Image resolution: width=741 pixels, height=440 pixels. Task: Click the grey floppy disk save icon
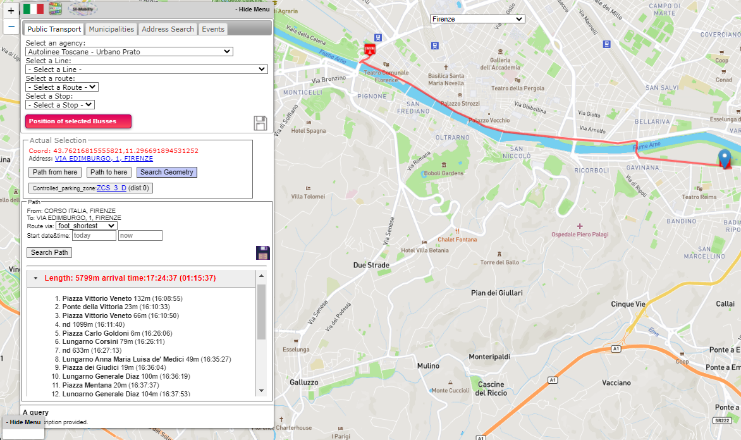point(260,123)
